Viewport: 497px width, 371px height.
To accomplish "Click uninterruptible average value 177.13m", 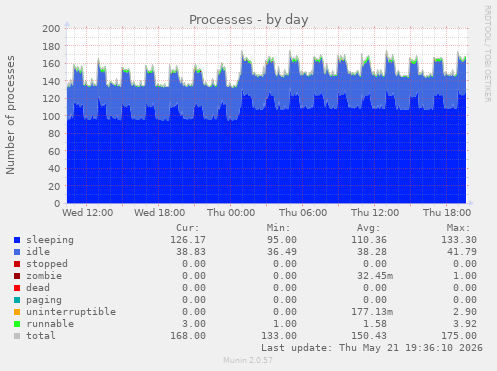I will pyautogui.click(x=372, y=312).
